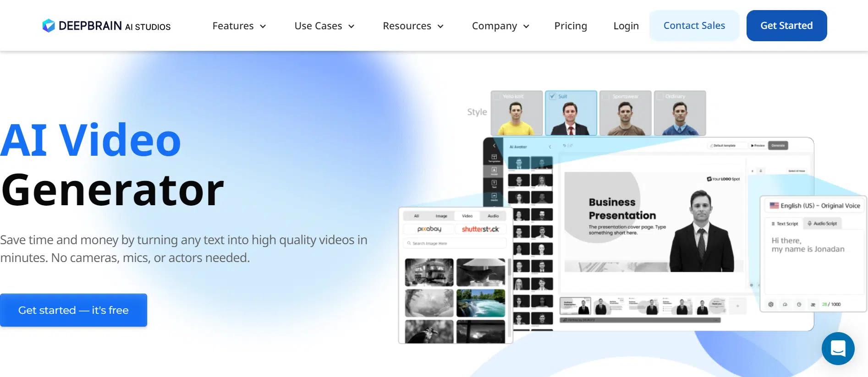Click the back chevron atop editor sidebar
Screen dimensions: 868x377
coord(494,145)
